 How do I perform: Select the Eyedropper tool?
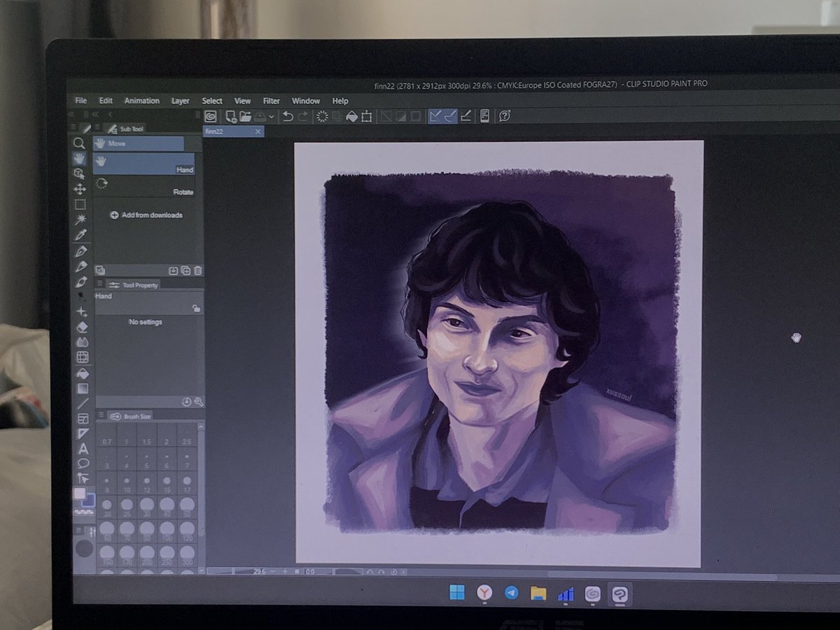click(80, 235)
